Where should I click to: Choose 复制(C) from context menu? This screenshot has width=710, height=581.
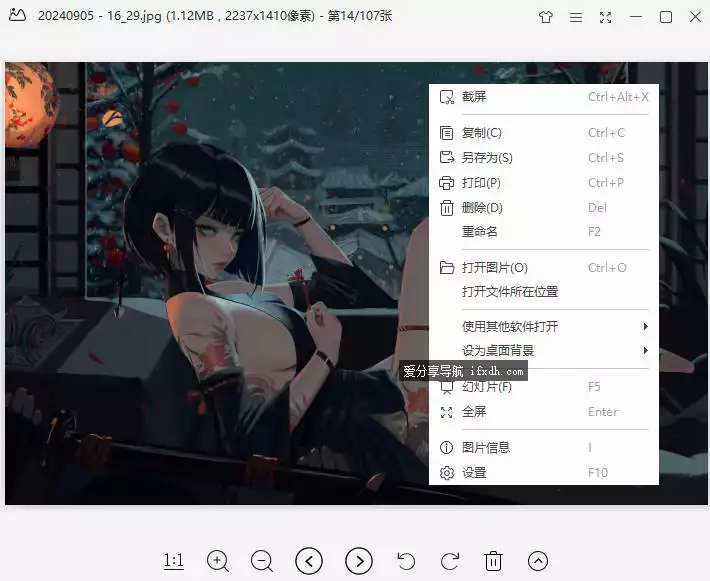click(544, 133)
